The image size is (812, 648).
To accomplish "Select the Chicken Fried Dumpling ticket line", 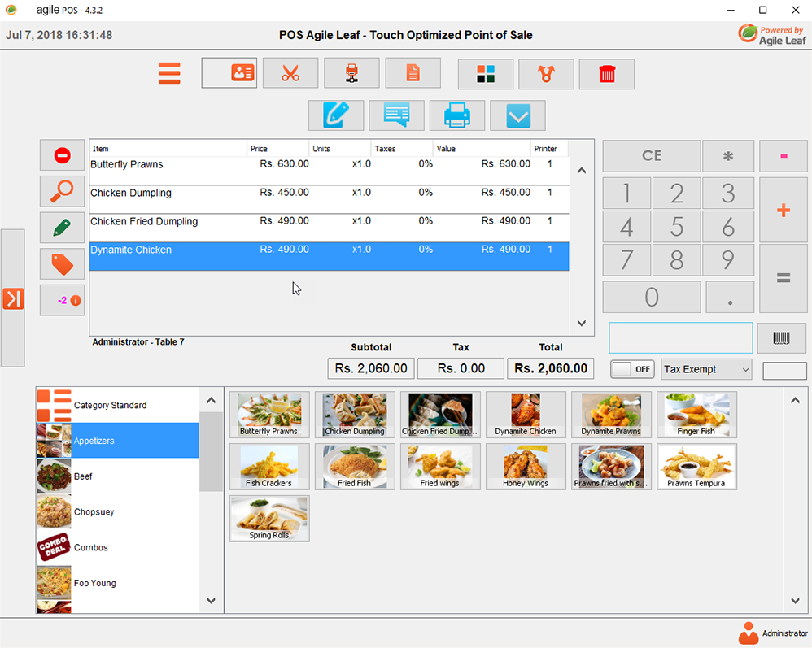I will [330, 228].
